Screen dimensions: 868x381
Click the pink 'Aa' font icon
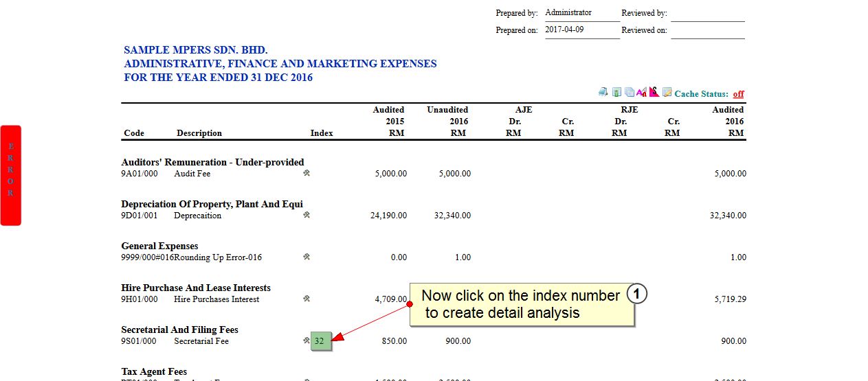click(641, 93)
